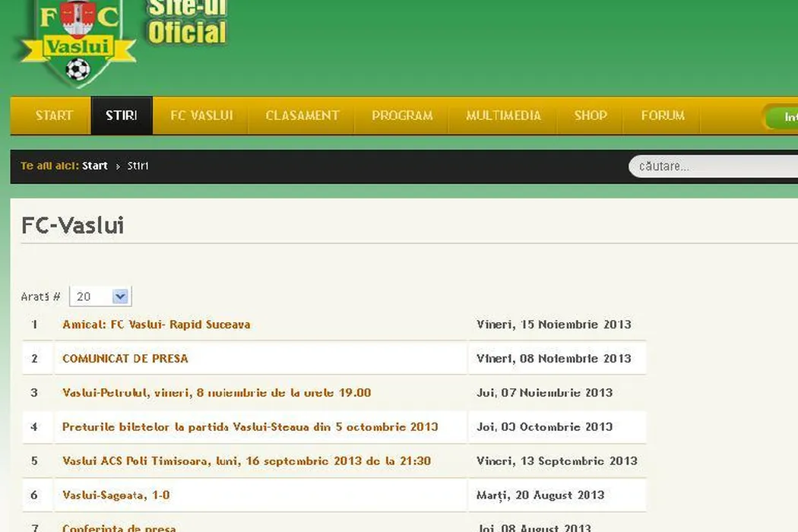Screen dimensions: 798x532
Task: Open the MULTIMEDIA menu item
Action: pos(503,116)
